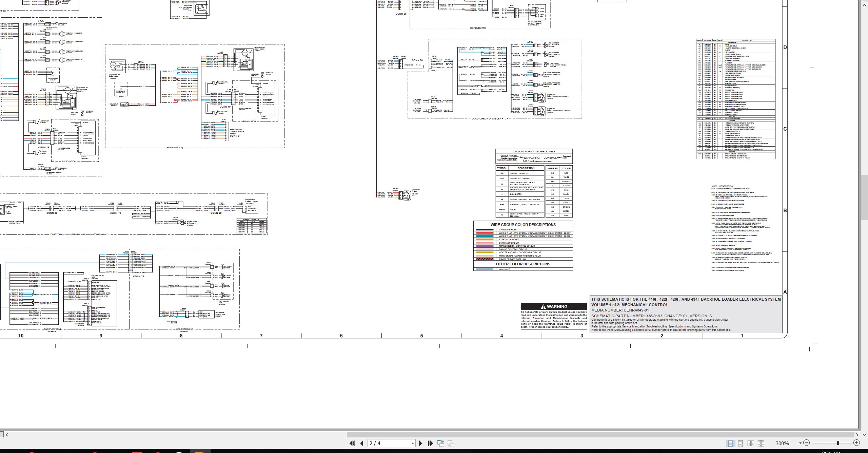
Task: Go to the next page
Action: click(x=421, y=443)
